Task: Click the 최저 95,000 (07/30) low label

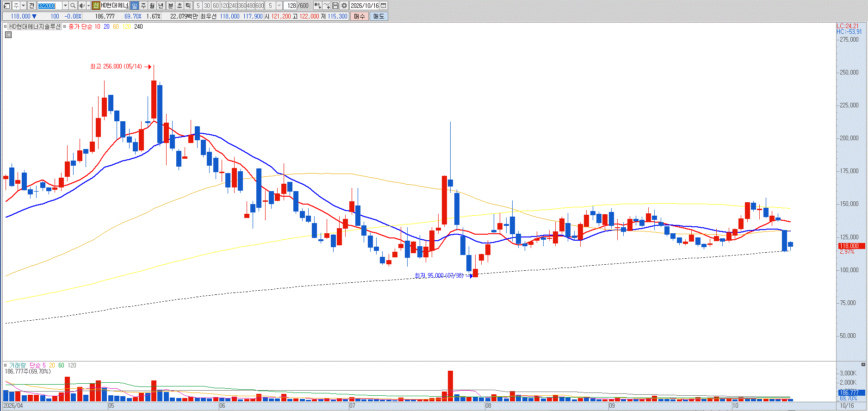Action: pos(439,275)
